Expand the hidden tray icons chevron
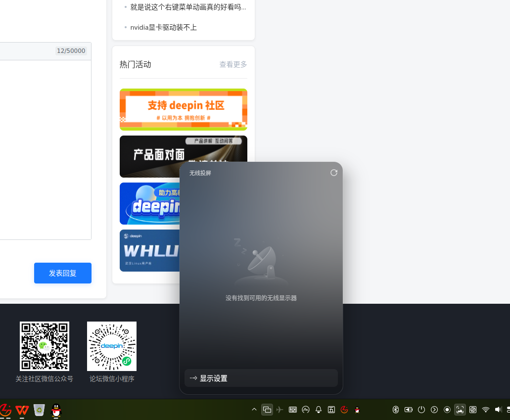This screenshot has height=420, width=510. (x=254, y=410)
